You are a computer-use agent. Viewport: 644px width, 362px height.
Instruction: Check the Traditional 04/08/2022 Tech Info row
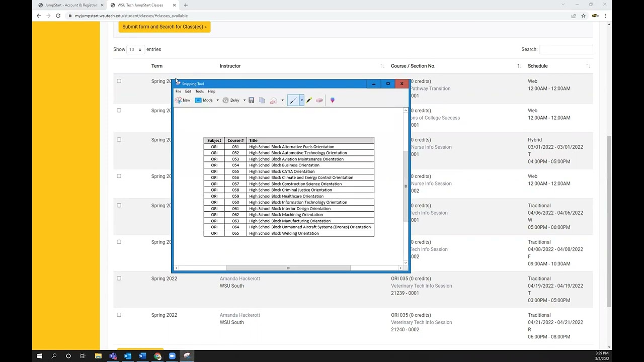tap(119, 242)
